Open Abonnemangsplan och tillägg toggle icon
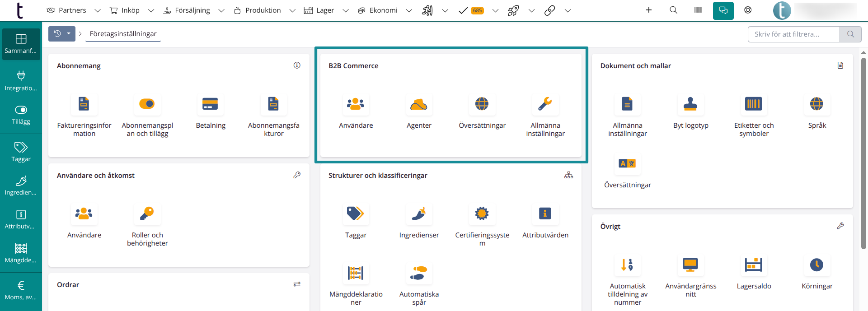Image resolution: width=868 pixels, height=311 pixels. (x=147, y=105)
